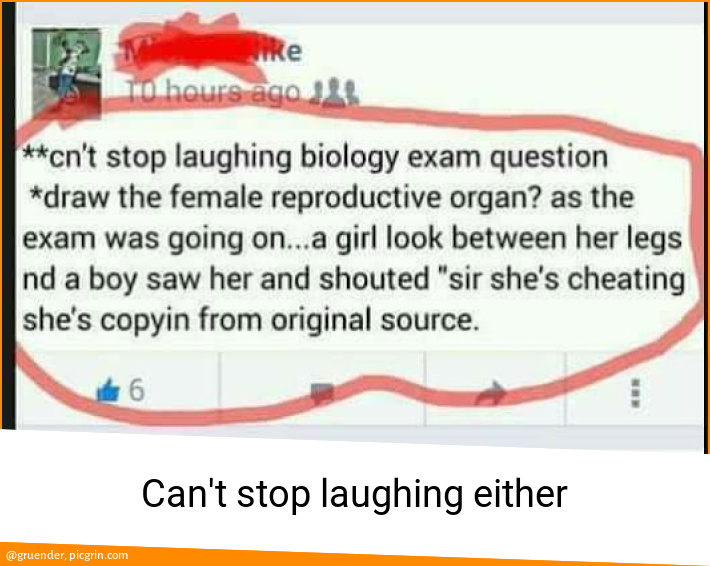710x566 pixels.
Task: Click the orange footer bar
Action: [x=355, y=556]
